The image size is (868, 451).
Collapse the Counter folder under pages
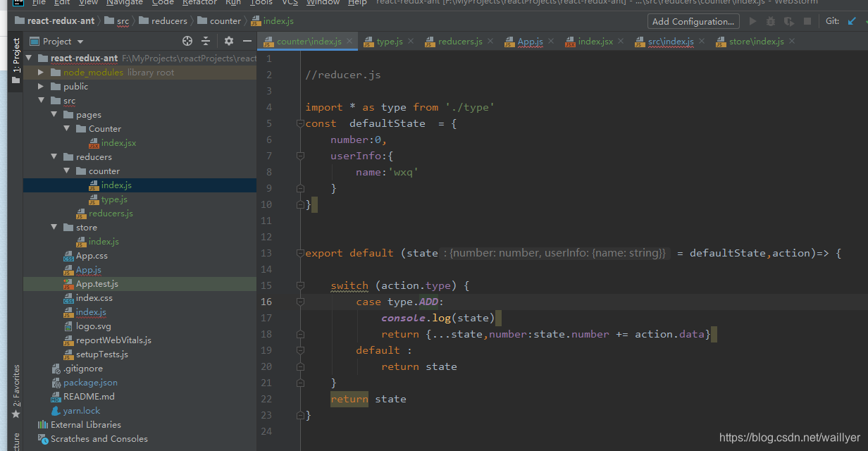point(66,128)
